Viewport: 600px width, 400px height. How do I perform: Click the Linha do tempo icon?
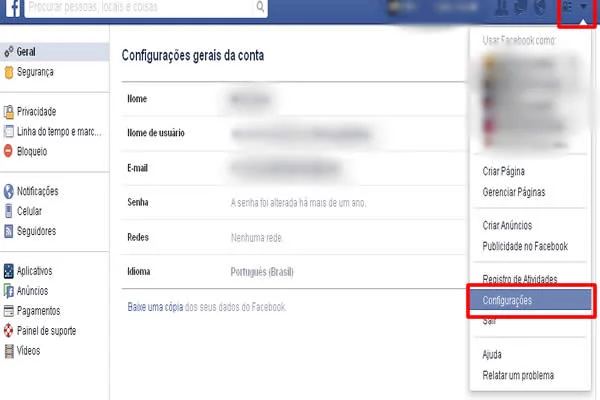click(x=8, y=132)
